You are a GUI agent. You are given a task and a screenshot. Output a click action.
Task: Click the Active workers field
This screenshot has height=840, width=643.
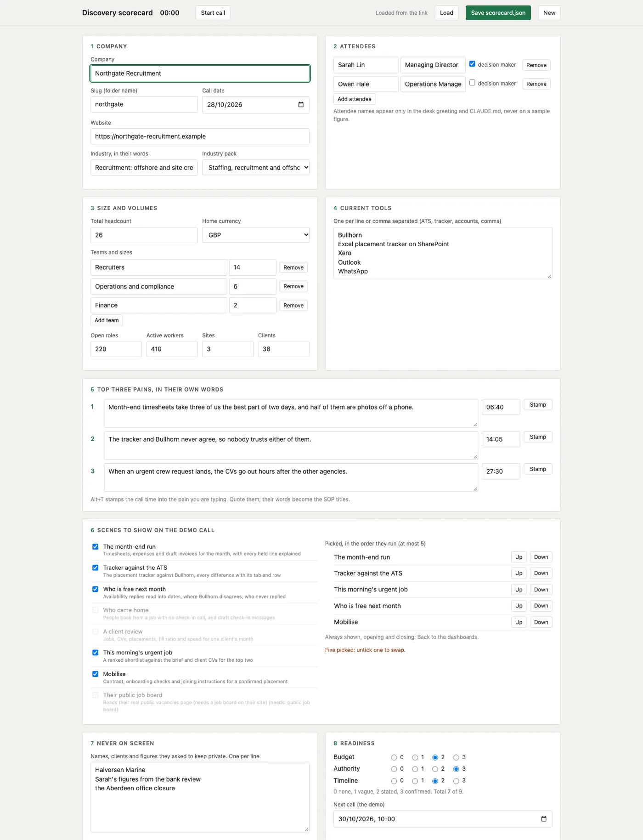(172, 349)
